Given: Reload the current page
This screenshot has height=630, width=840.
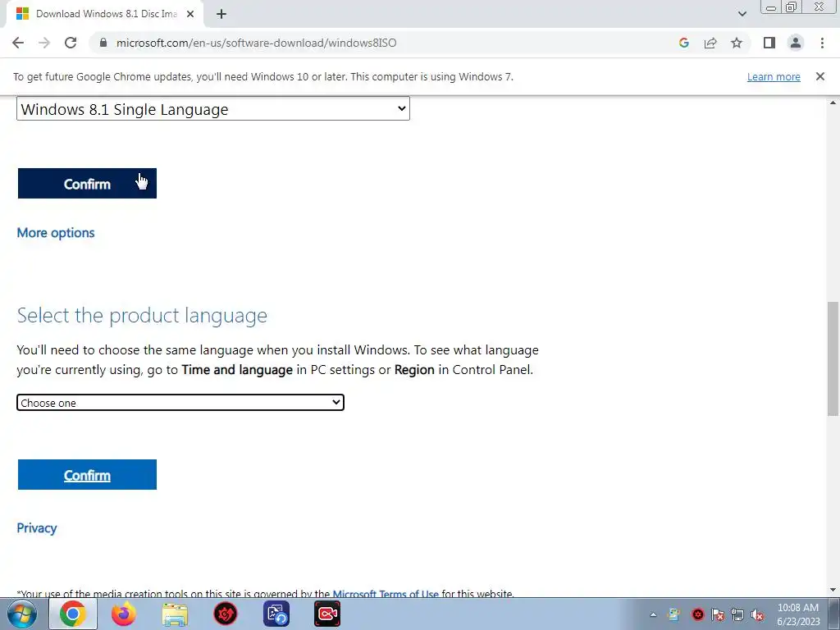Looking at the screenshot, I should point(71,43).
